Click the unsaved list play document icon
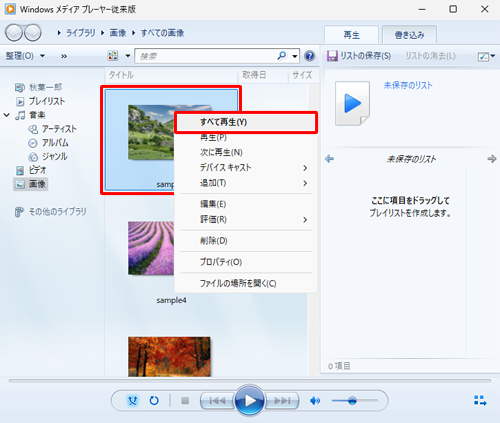 (x=353, y=103)
